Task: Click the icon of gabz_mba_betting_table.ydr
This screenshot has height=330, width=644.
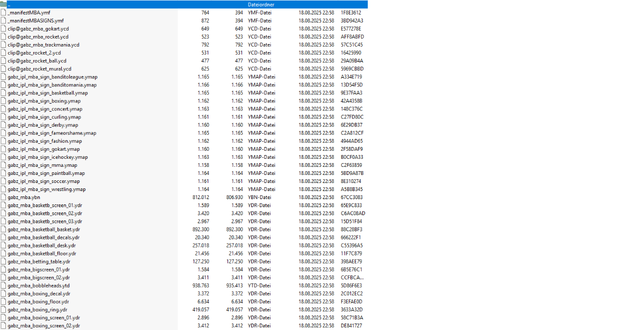Action: click(4, 262)
